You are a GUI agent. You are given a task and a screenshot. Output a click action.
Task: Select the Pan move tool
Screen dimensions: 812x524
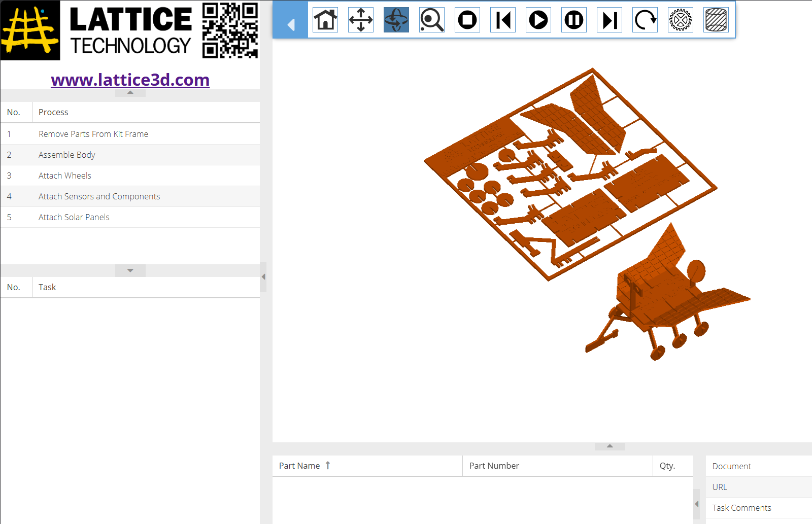point(361,20)
